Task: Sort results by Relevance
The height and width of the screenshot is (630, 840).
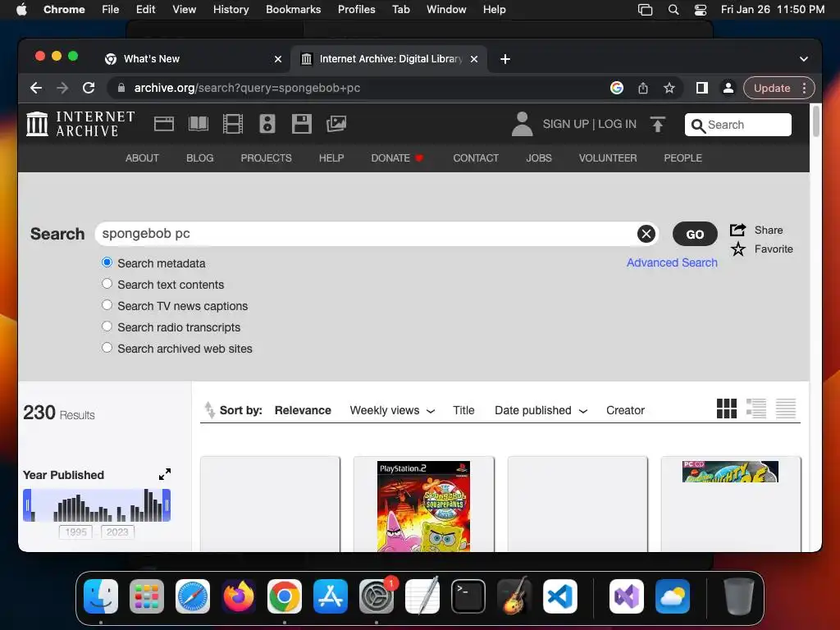Action: 303,410
